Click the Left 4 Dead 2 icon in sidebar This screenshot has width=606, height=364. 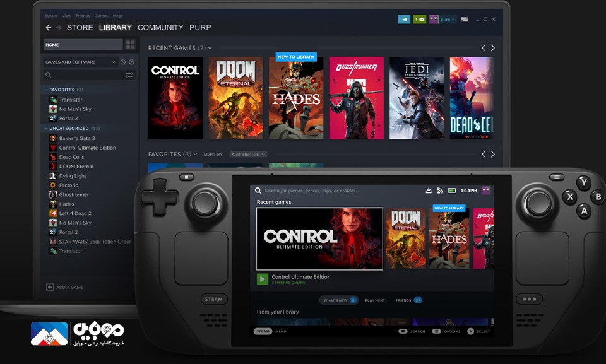coord(53,213)
